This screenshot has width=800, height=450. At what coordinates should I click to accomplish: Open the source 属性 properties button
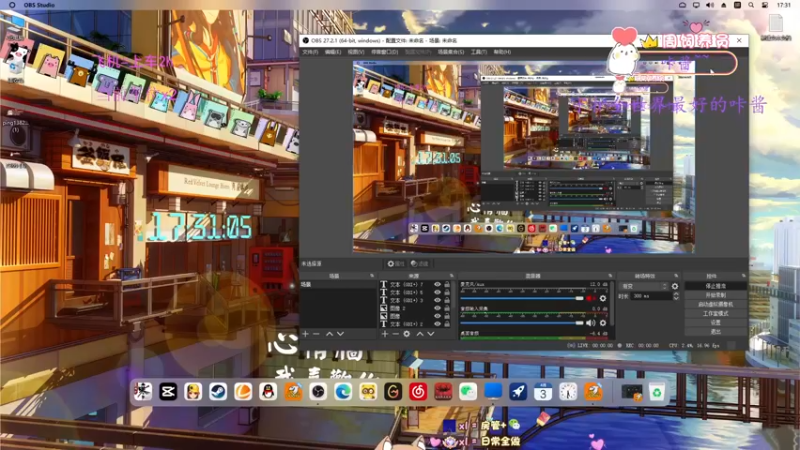pyautogui.click(x=396, y=264)
